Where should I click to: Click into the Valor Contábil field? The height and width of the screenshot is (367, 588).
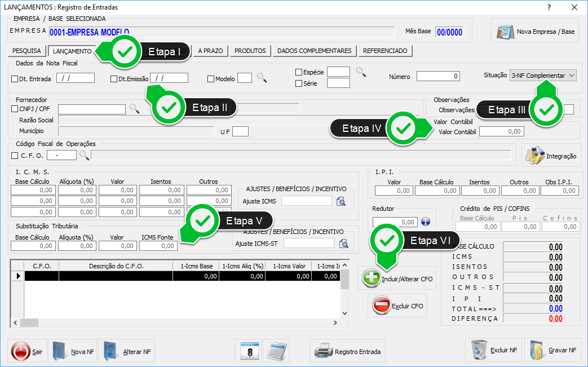pyautogui.click(x=501, y=131)
